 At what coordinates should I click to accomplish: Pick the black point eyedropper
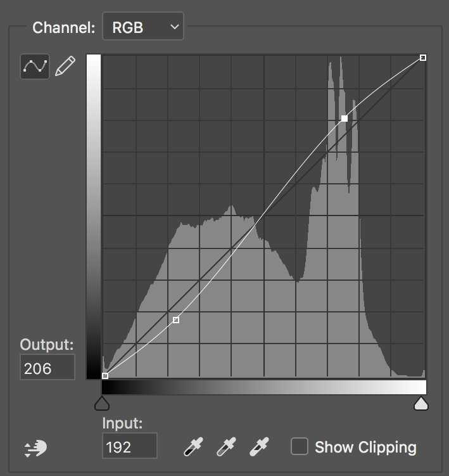190,447
